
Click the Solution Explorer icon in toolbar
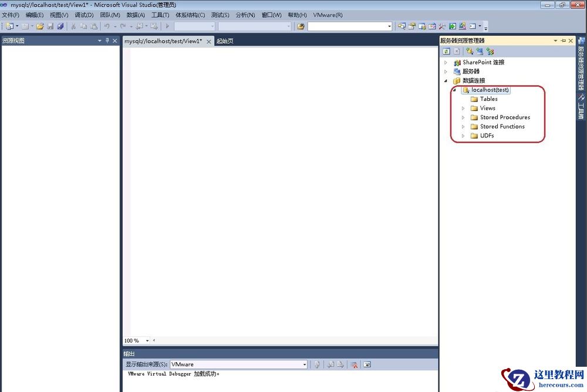[402, 26]
